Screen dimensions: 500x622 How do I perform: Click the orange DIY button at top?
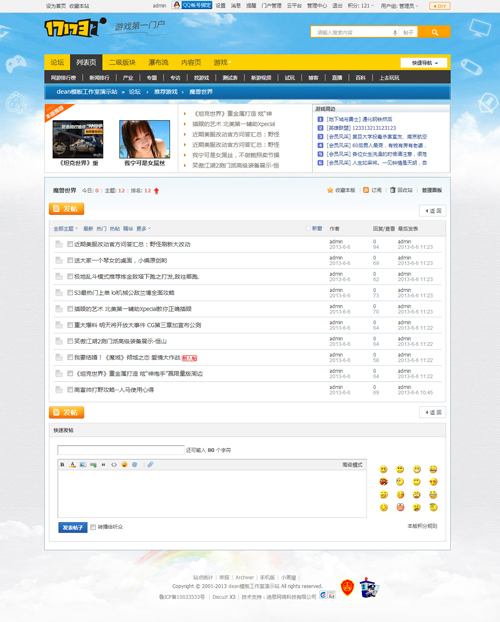(x=440, y=6)
